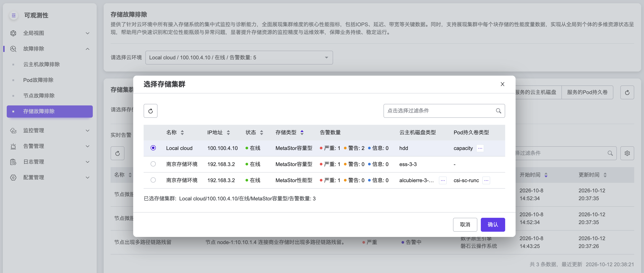Expand the 配置管理 menu chevron
This screenshot has height=273, width=644.
coord(88,178)
